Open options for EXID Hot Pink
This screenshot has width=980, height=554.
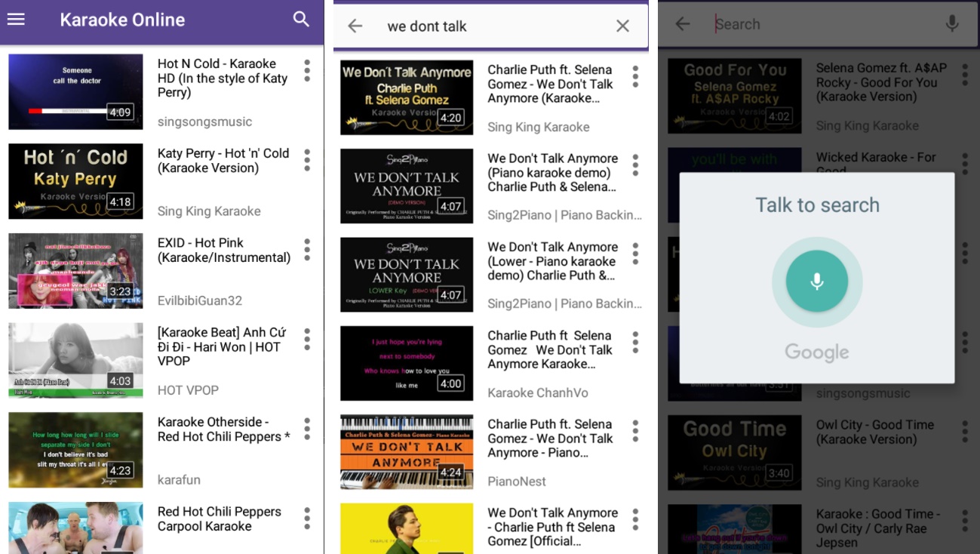[x=307, y=250]
